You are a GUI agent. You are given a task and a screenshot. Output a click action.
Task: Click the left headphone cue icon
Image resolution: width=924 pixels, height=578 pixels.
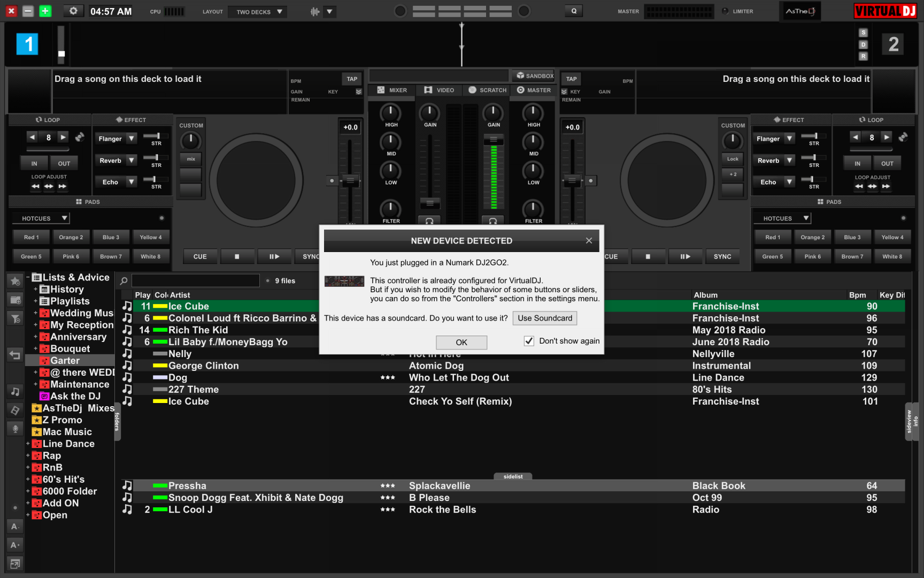click(429, 220)
